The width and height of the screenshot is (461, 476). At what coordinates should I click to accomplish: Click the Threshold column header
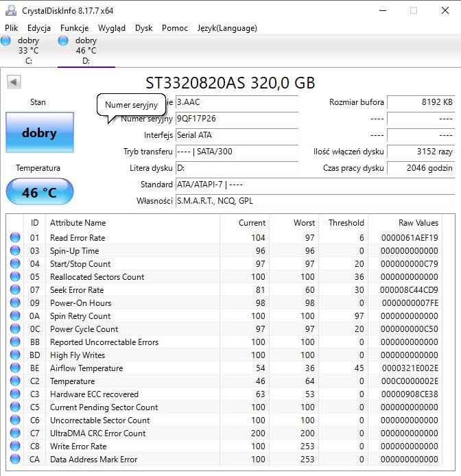(x=343, y=223)
